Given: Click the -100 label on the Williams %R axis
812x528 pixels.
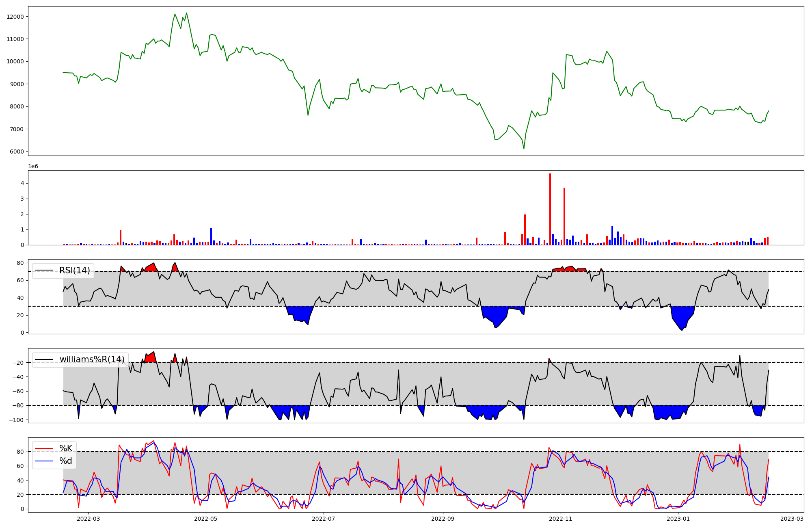Looking at the screenshot, I should pos(17,420).
